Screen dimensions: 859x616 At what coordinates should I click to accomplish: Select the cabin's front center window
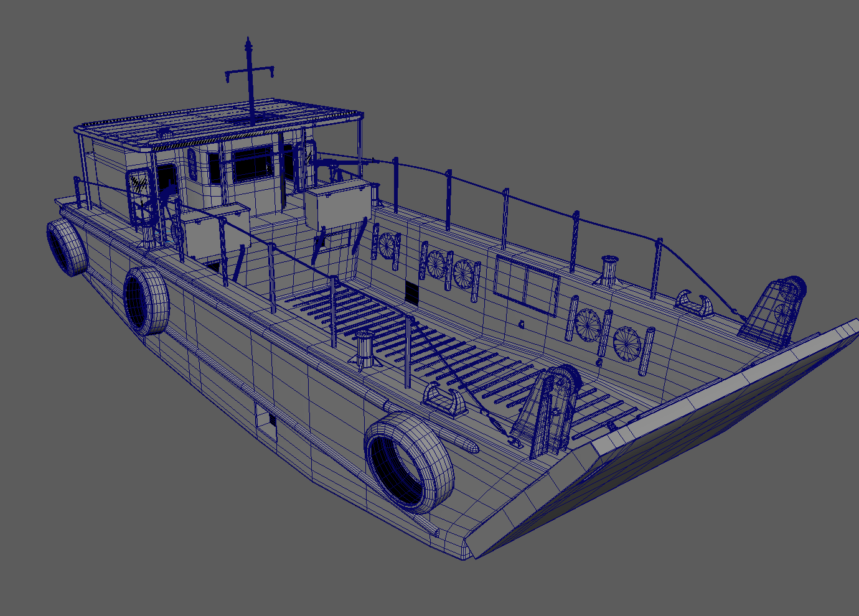click(x=252, y=164)
